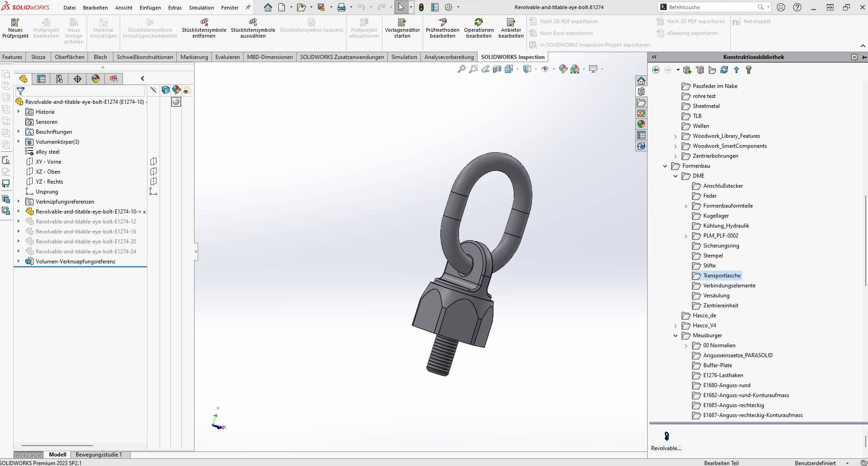This screenshot has height=466, width=868.
Task: Select the Transportlasche folder
Action: click(x=722, y=276)
